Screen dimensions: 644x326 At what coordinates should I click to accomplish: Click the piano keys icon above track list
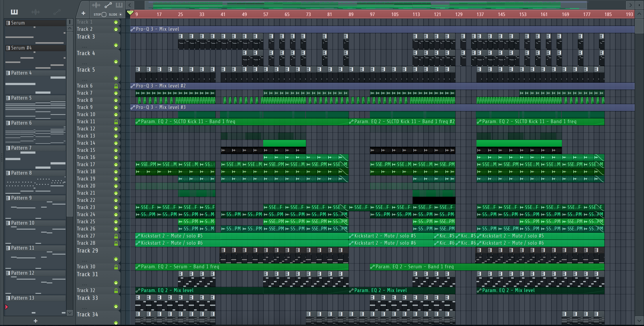119,5
